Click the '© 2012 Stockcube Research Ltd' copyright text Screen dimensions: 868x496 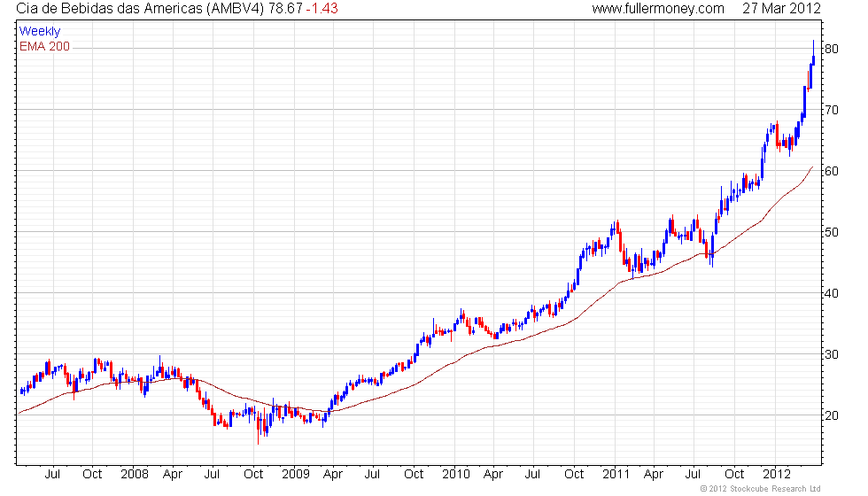760,489
